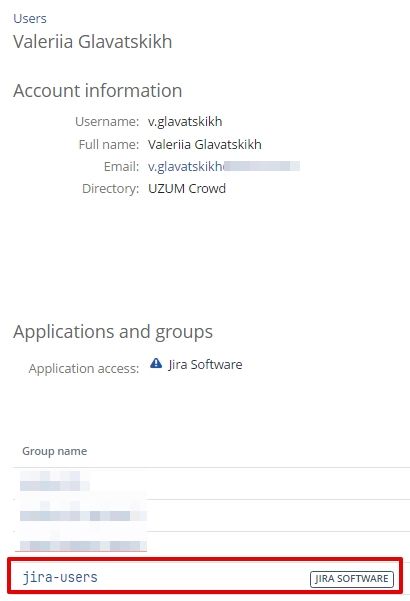Click the Valeriia Glavatskikh page title
The width and height of the screenshot is (410, 601).
[92, 42]
